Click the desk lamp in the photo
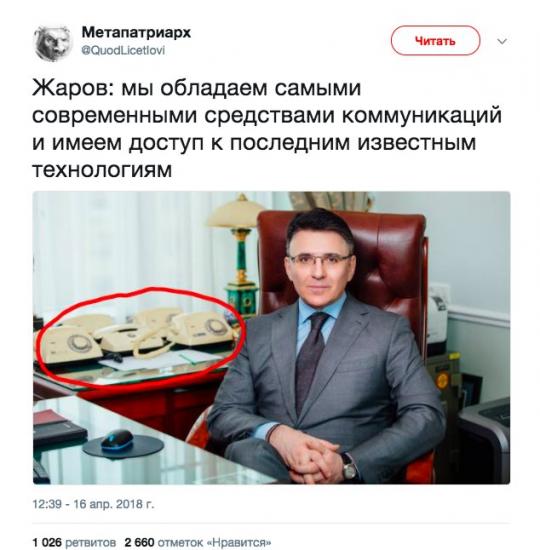This screenshot has height=550, width=540. [238, 252]
